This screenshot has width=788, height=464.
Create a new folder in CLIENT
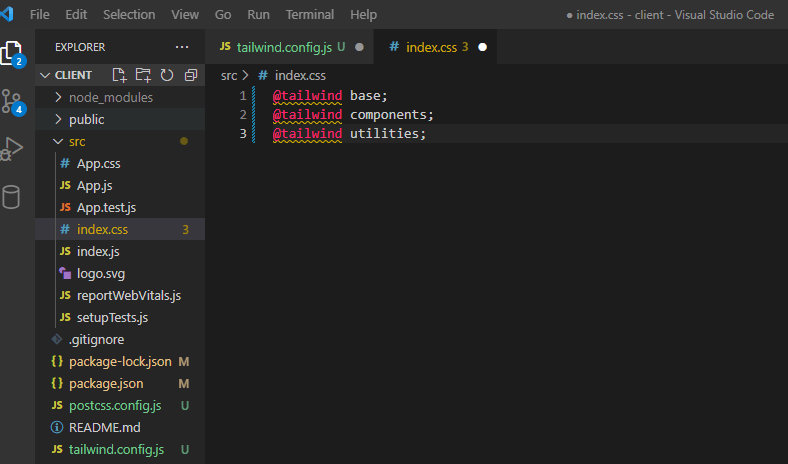(143, 75)
